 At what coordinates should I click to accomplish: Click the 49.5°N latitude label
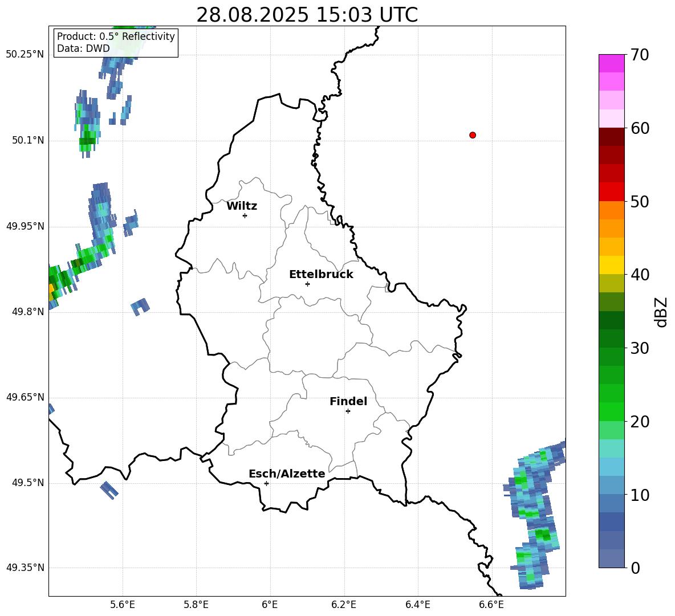28,483
